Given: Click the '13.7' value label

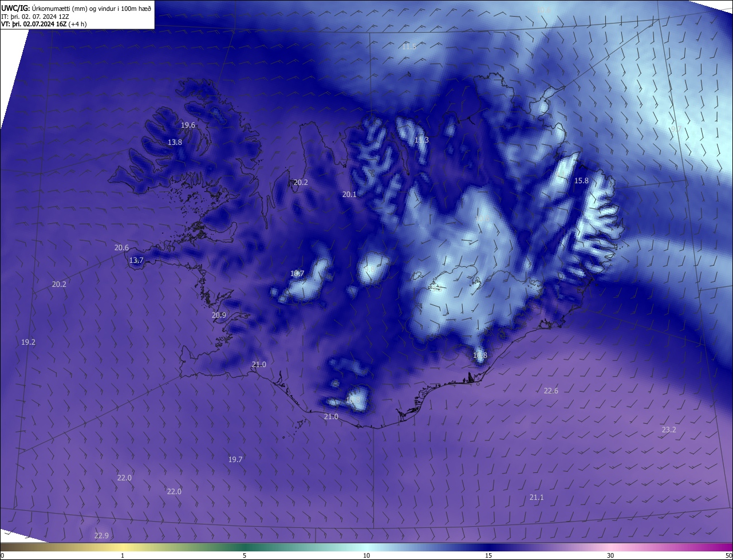Looking at the screenshot, I should (x=136, y=261).
